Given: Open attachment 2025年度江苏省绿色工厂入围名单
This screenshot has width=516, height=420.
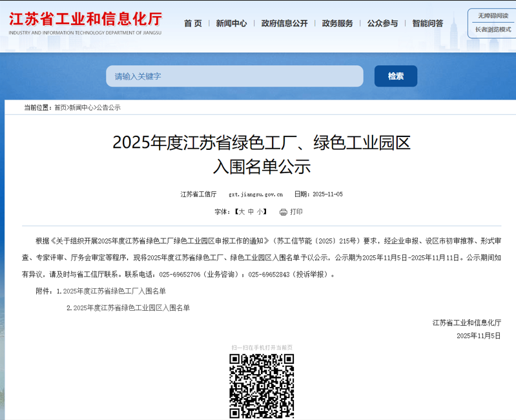Looking at the screenshot, I should click(114, 291).
